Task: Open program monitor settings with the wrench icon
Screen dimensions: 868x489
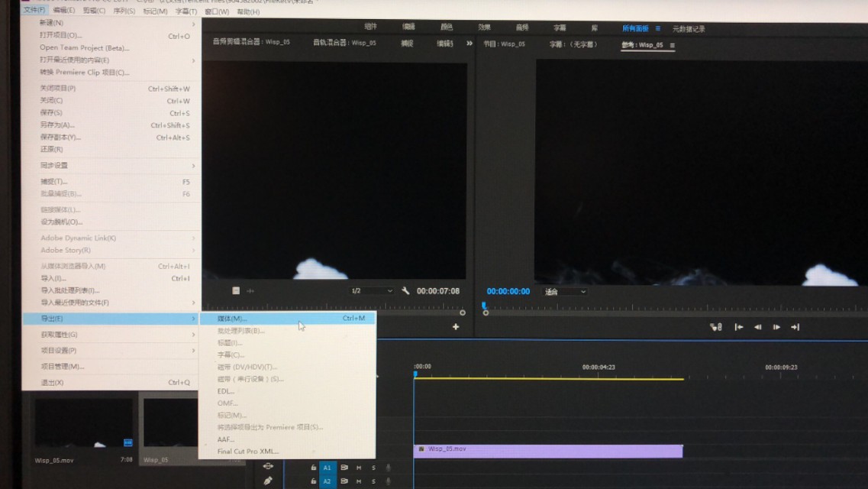Action: coord(406,291)
